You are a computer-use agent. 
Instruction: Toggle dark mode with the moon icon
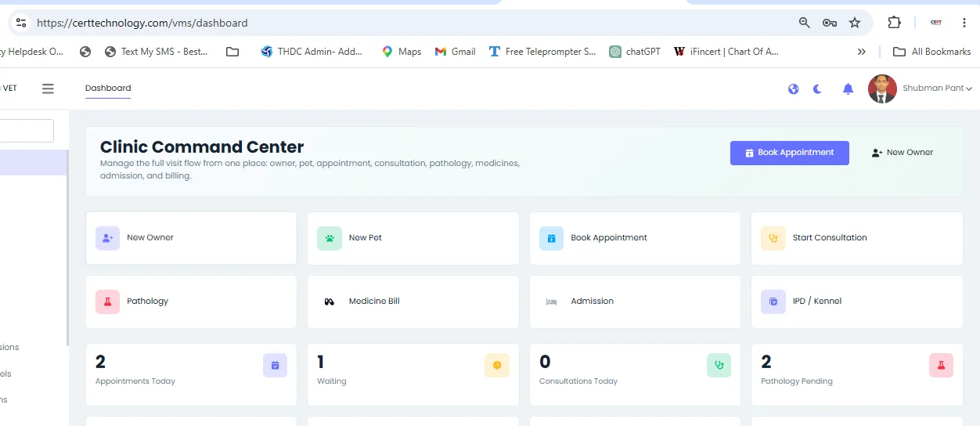(818, 89)
